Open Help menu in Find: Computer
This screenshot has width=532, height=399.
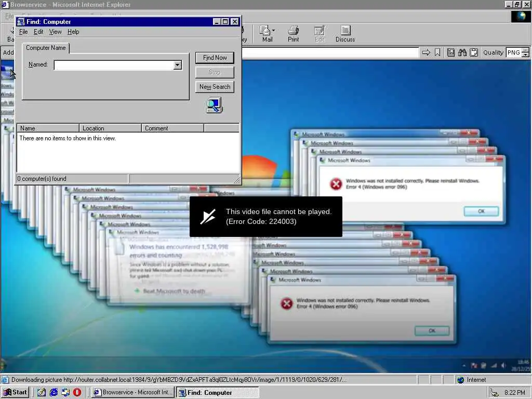click(73, 32)
